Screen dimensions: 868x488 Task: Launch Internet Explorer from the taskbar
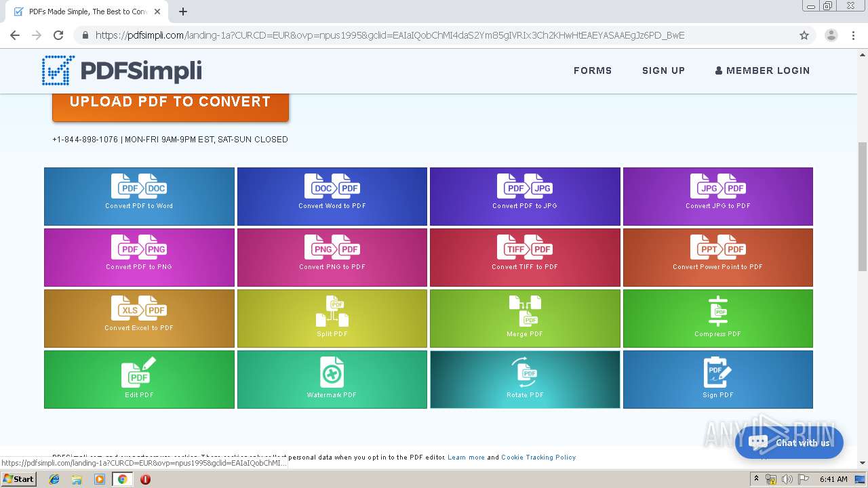(x=54, y=479)
